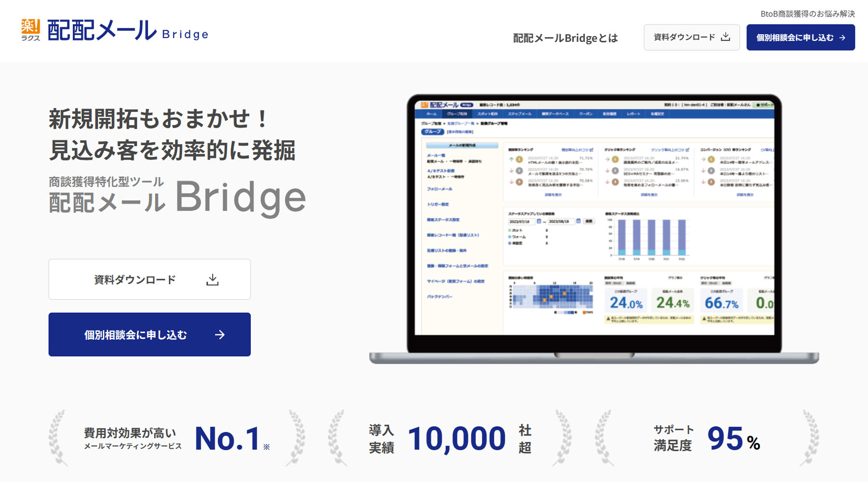
Task: Click the 2023/07/18 date field in dashboard image
Action: (x=522, y=221)
